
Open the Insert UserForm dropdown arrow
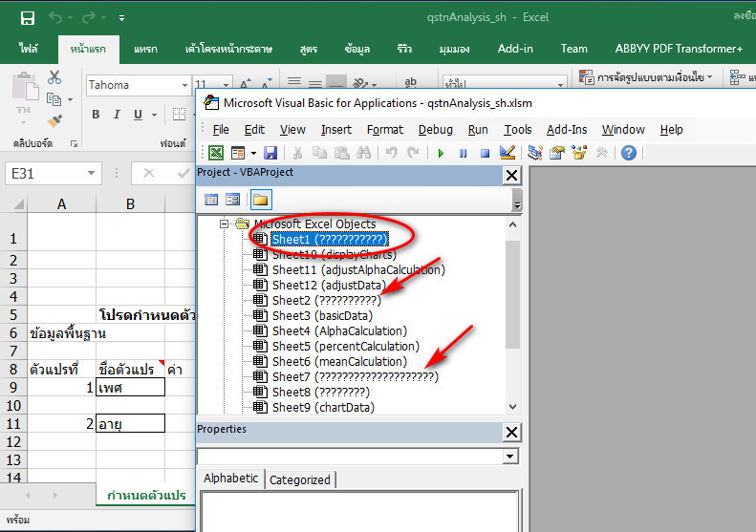coord(253,154)
